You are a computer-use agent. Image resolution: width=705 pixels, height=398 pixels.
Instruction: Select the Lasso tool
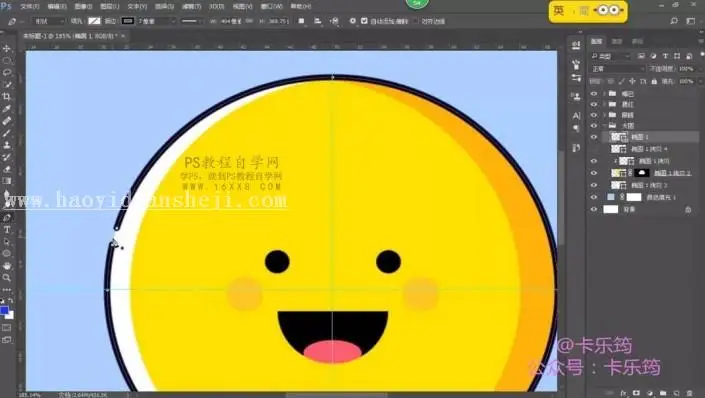[x=7, y=72]
